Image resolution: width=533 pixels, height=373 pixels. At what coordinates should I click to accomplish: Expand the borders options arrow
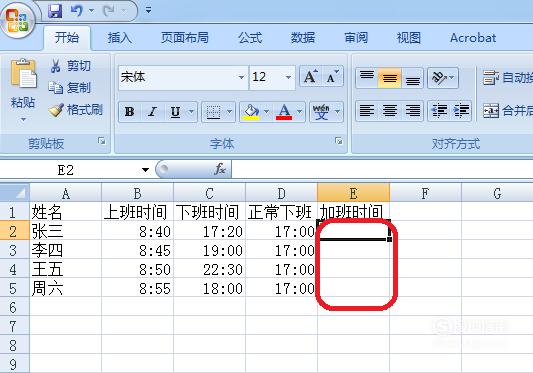(x=229, y=112)
